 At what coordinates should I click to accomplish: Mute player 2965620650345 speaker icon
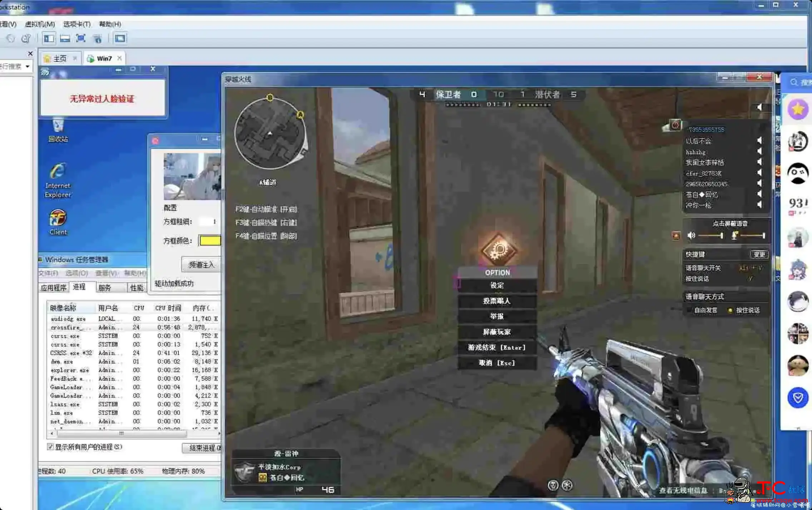click(759, 183)
